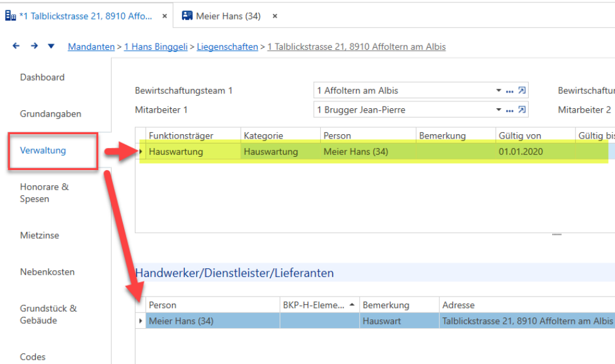Select the Hauswart Bemerkung cell
The width and height of the screenshot is (615, 364).
[399, 321]
